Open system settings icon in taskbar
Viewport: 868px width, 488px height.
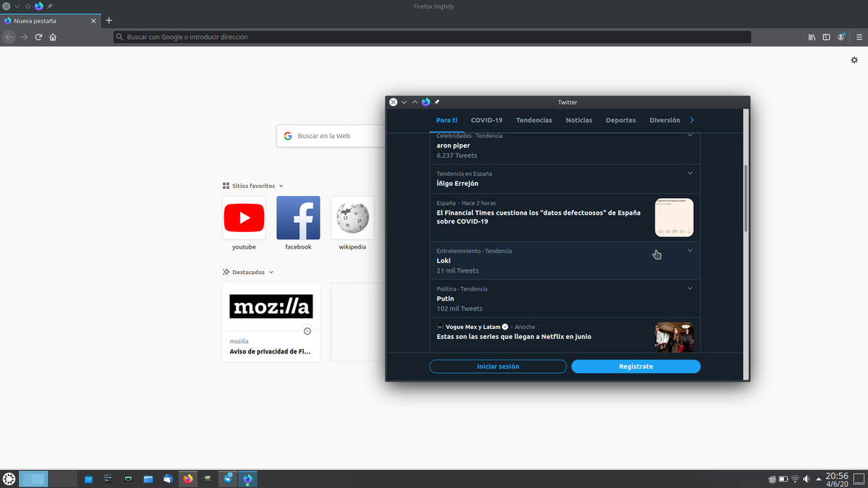point(109,479)
